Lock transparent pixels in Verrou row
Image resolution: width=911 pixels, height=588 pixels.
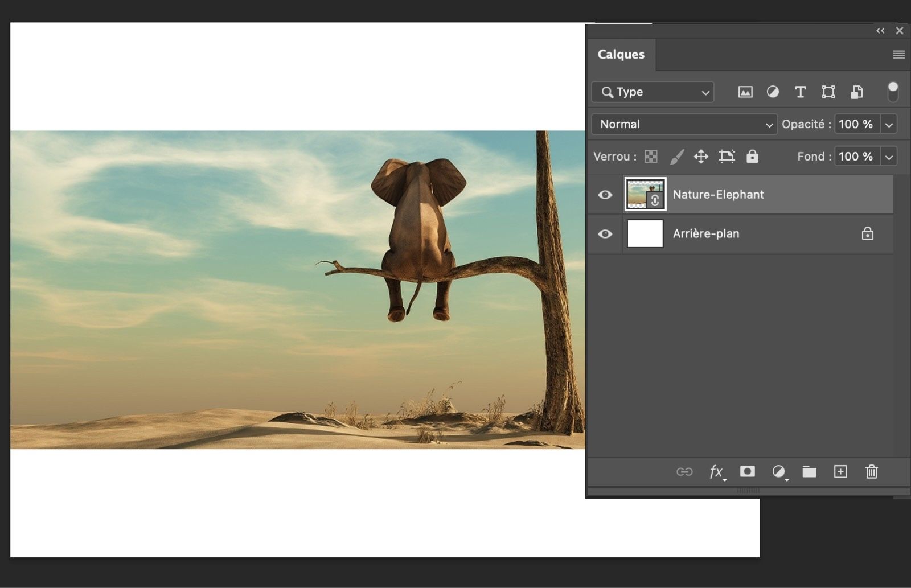651,157
